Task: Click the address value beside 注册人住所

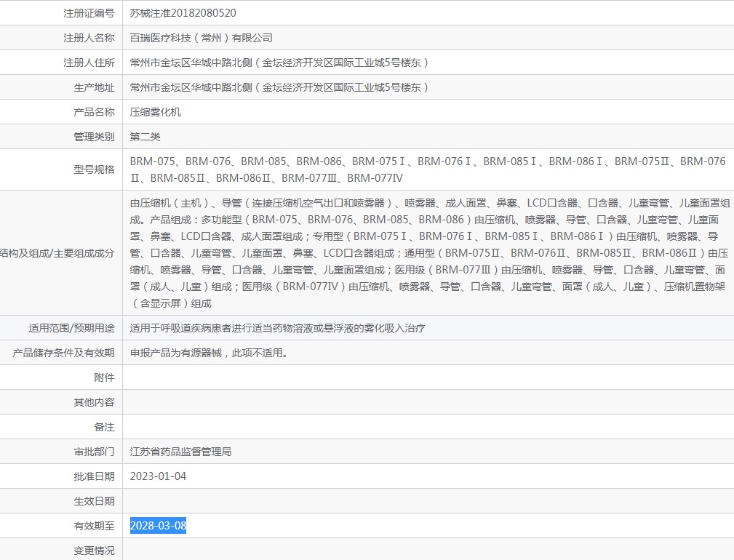Action: (x=279, y=63)
